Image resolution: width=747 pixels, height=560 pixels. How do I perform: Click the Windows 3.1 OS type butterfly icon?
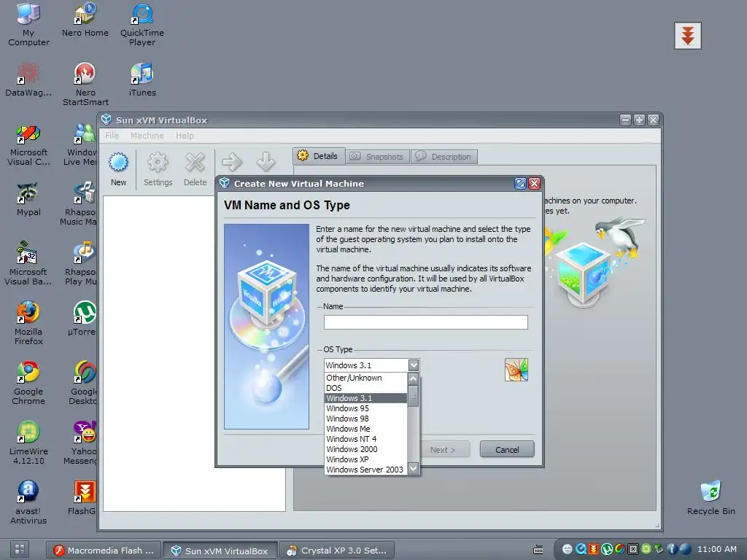click(516, 370)
